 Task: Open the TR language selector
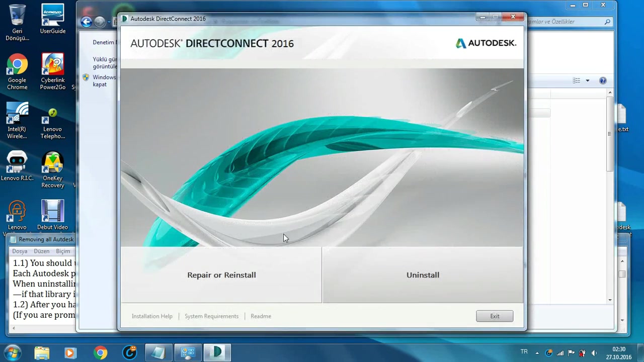tap(524, 351)
